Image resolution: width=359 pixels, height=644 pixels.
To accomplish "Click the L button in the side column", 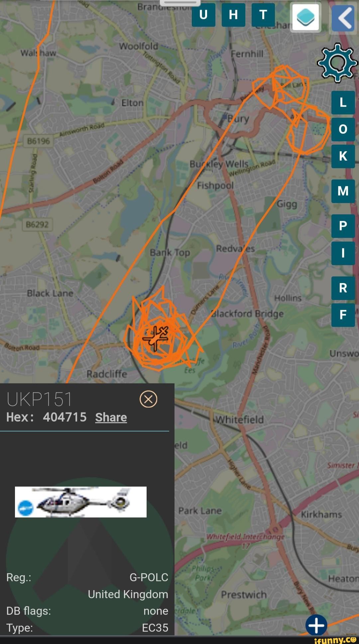I will point(343,103).
